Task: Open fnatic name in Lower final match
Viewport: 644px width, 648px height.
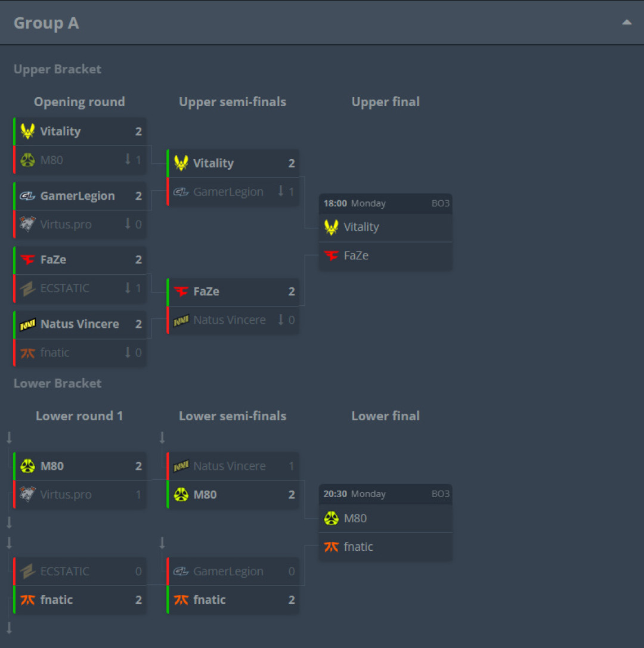Action: click(358, 547)
